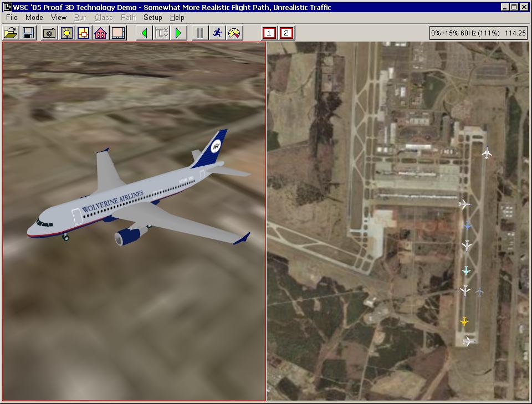Click the yellow airplane on the runway map
This screenshot has width=532, height=404.
[x=464, y=321]
